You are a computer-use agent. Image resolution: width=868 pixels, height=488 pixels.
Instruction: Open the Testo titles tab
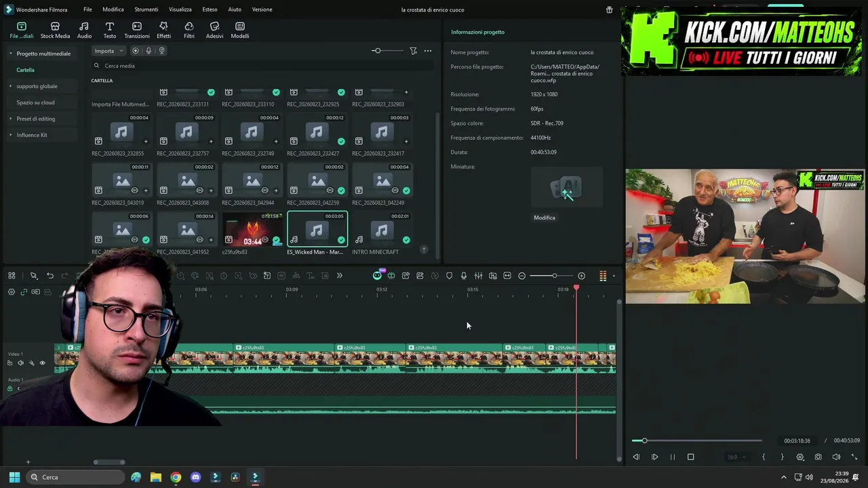[109, 30]
